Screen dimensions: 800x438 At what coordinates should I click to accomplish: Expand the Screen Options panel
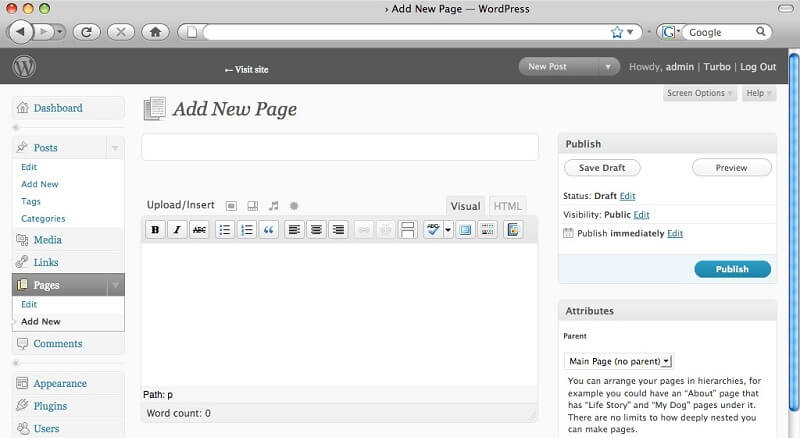699,93
